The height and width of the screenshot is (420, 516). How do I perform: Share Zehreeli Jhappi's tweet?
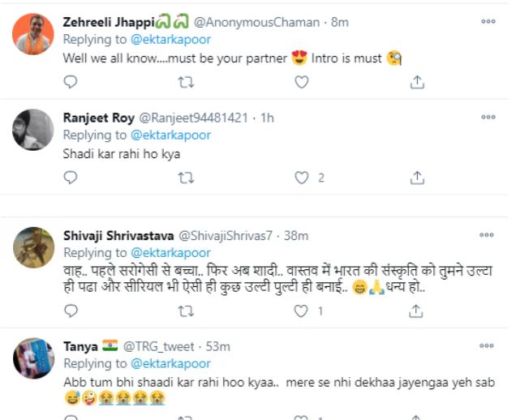coord(417,82)
